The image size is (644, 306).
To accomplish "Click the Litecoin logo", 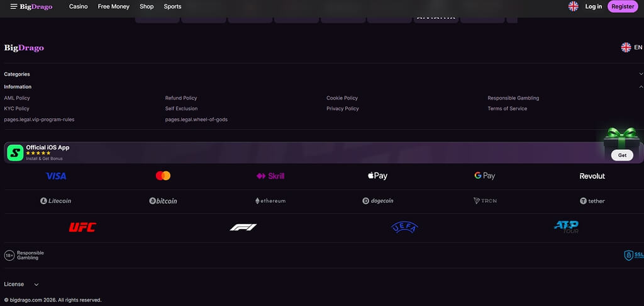I will [x=56, y=201].
